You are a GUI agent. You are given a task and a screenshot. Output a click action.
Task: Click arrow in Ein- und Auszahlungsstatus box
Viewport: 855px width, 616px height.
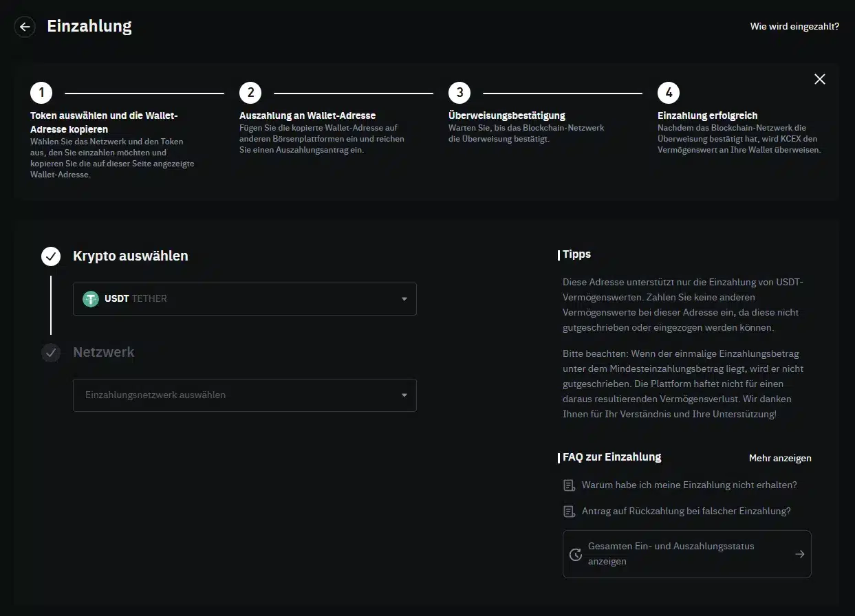tap(799, 554)
